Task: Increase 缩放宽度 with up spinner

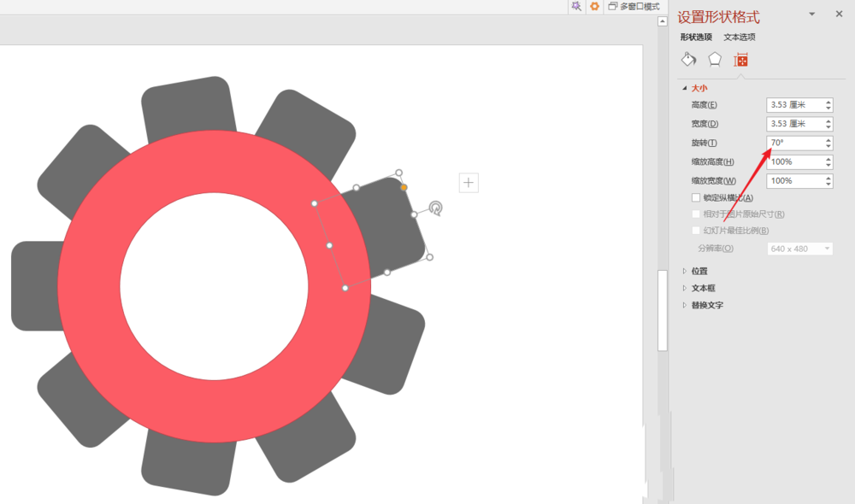Action: (828, 179)
